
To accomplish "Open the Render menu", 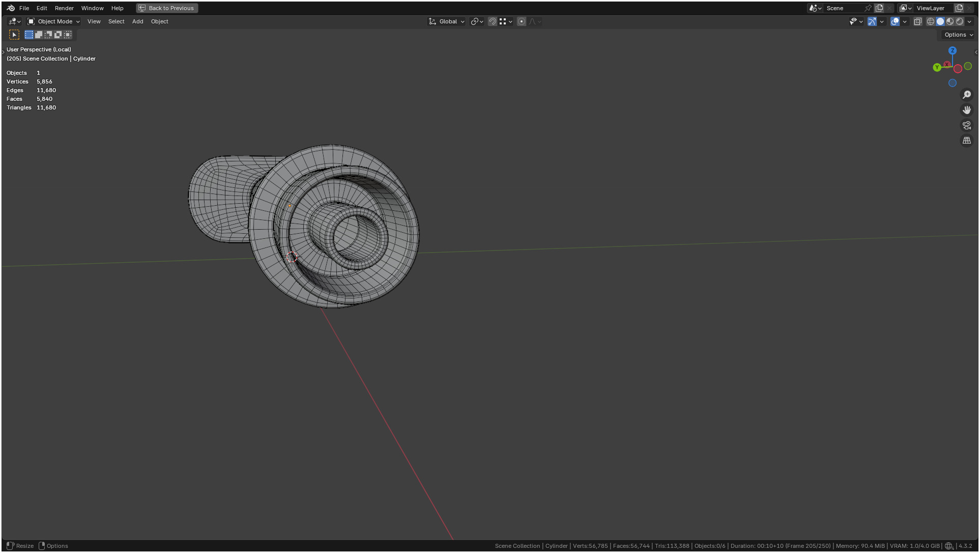I will [x=64, y=8].
